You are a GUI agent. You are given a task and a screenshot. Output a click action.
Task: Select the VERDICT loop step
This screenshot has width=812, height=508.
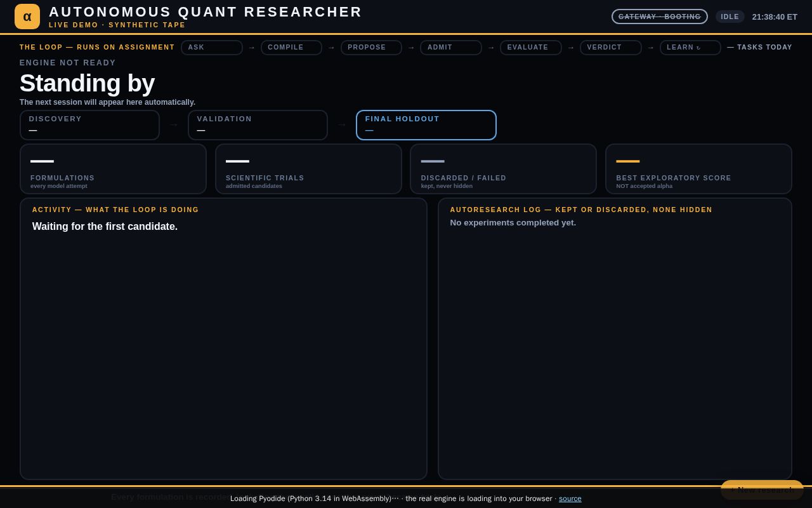point(611,48)
